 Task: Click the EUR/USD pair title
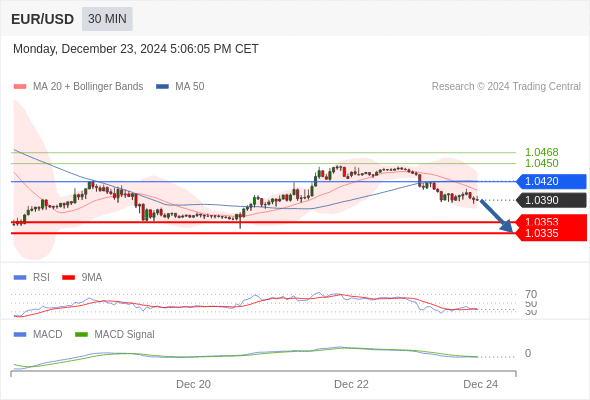click(x=43, y=19)
